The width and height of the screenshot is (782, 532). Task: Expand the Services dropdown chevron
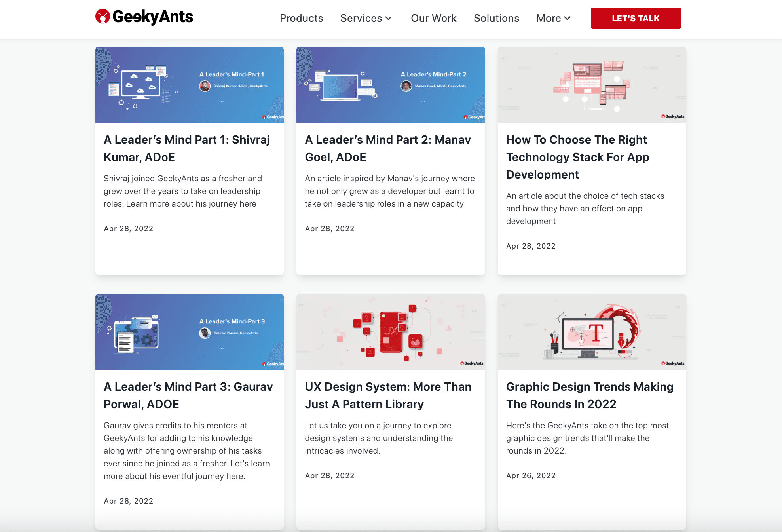pyautogui.click(x=389, y=18)
